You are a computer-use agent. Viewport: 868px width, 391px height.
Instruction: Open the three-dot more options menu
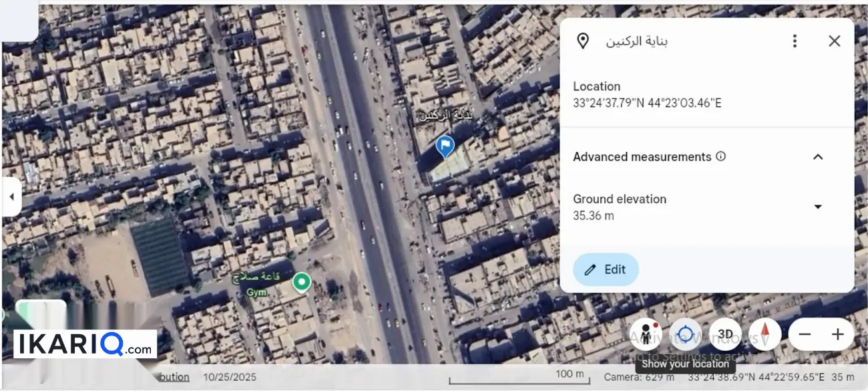pos(795,41)
